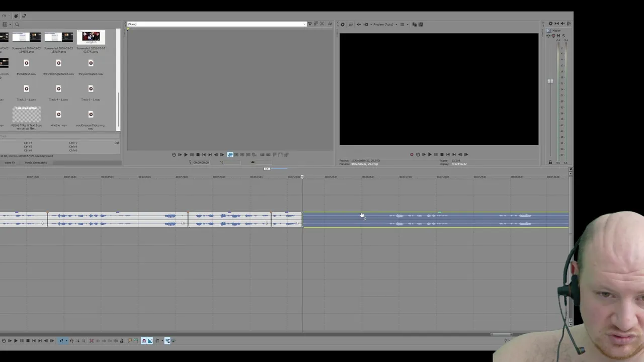Open Project Video Properties gear in preview window
The image size is (644, 362).
click(343, 24)
